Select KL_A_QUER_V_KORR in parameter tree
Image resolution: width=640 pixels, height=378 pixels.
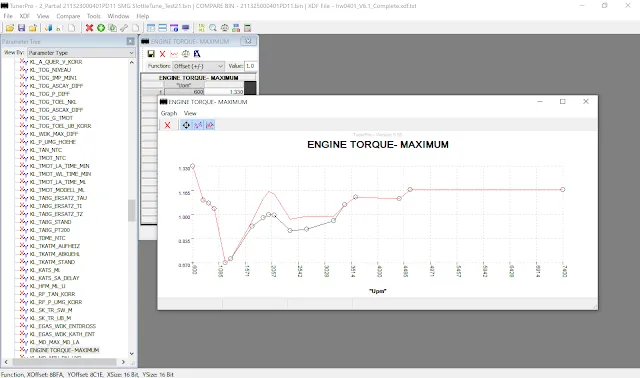click(56, 62)
